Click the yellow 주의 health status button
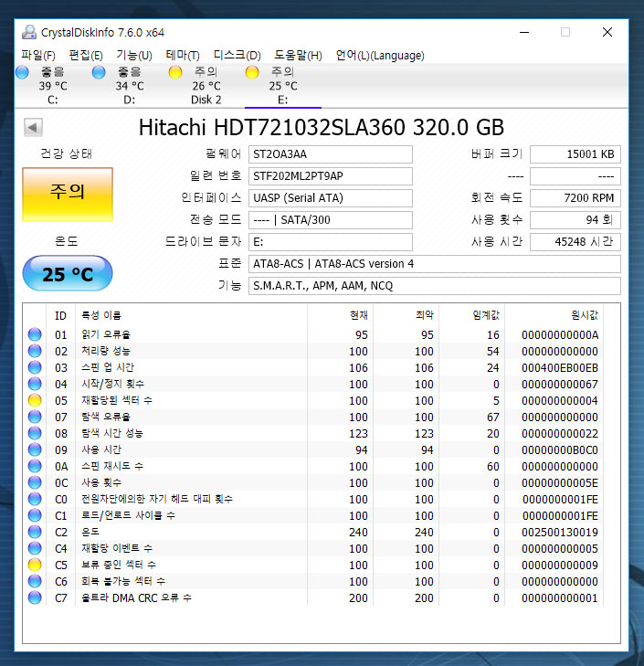Viewport: 644px width, 666px height. pos(68,194)
